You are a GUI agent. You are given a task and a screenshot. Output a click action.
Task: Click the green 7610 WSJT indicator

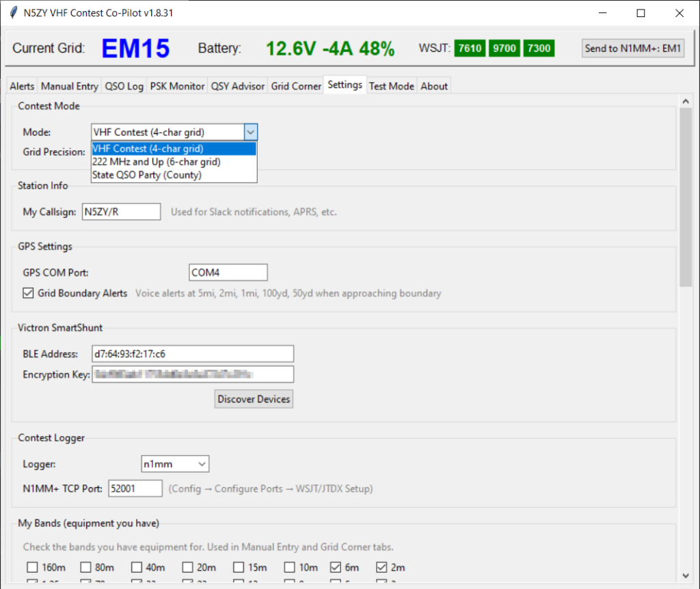pyautogui.click(x=470, y=49)
